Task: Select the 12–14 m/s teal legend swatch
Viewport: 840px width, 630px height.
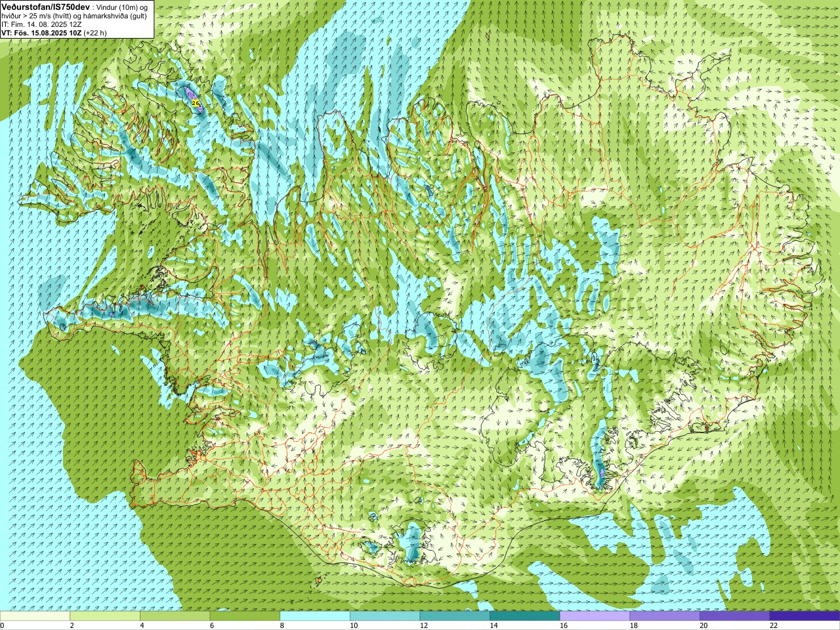Action: coord(455,616)
